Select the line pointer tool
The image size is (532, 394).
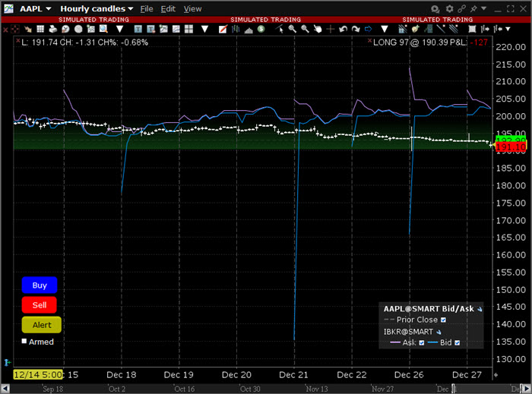pos(279,29)
